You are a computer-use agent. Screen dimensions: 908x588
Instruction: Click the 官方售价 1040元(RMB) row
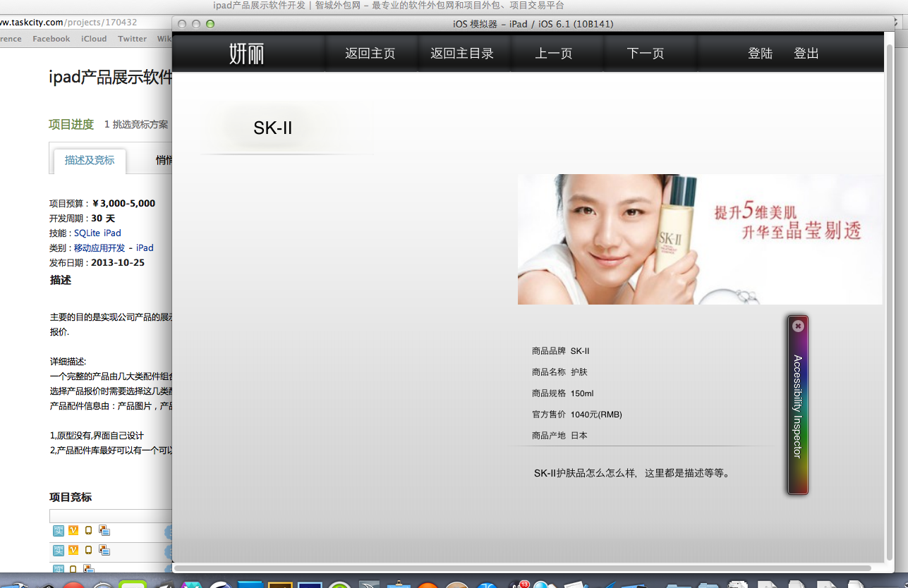coord(577,415)
